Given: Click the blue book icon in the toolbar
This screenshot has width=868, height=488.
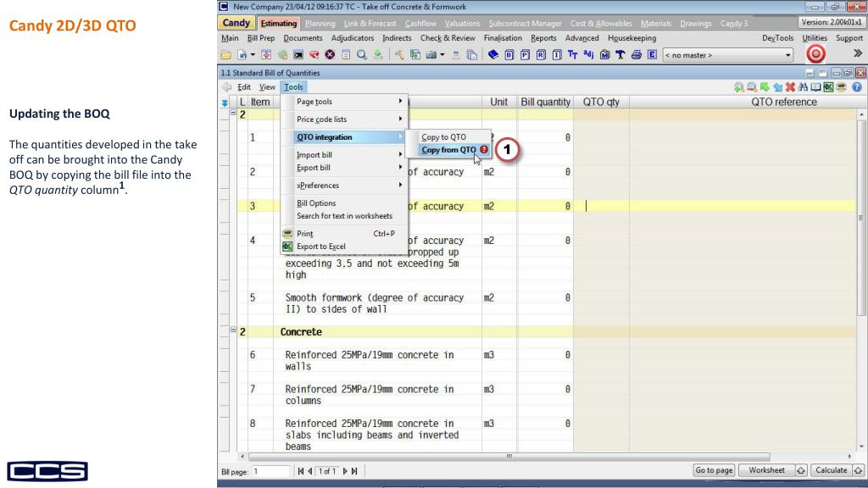Looking at the screenshot, I should tap(493, 55).
